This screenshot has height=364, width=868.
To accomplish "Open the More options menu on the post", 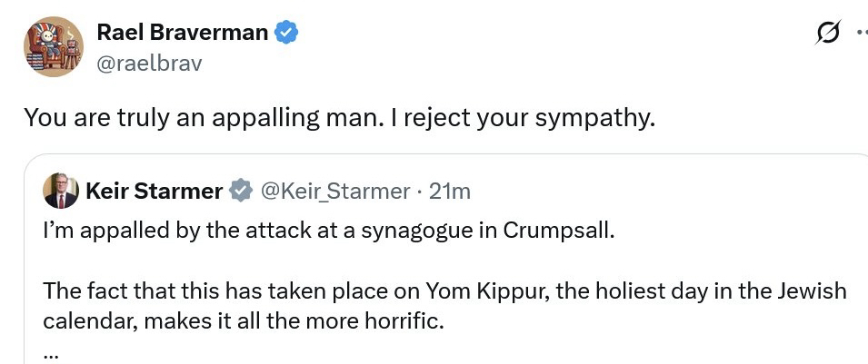I will (861, 34).
